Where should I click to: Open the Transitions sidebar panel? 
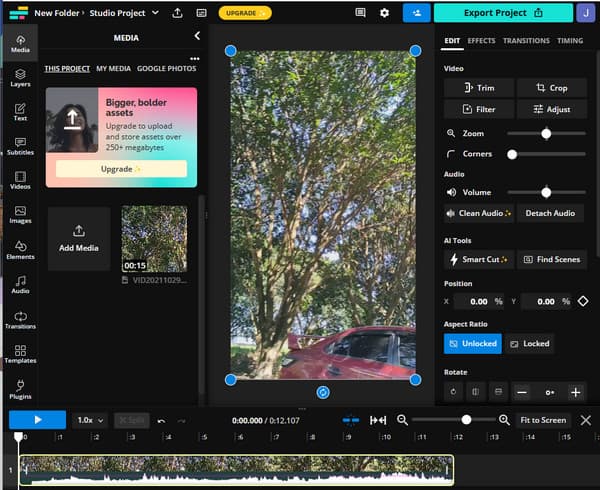(x=20, y=320)
